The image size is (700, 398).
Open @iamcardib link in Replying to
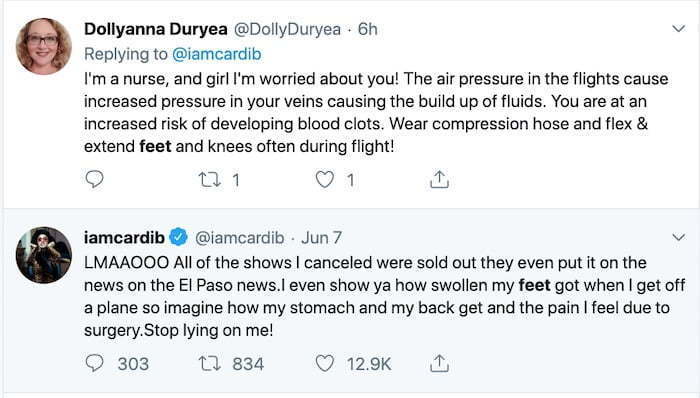pos(217,54)
